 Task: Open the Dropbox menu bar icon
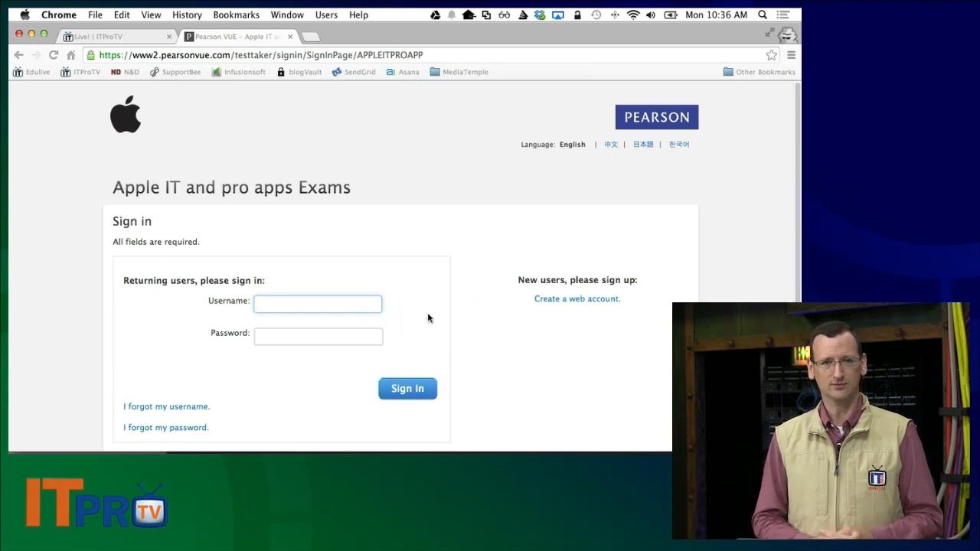(540, 15)
